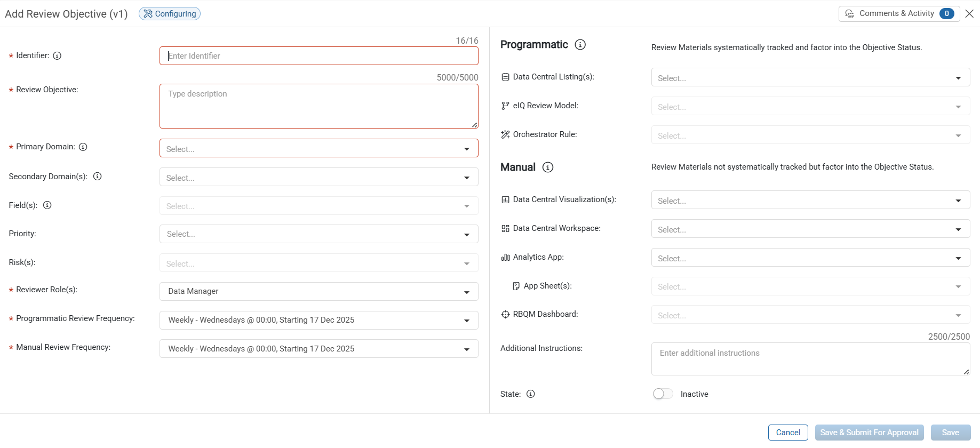Click the Comments & Activity chat icon
Viewport: 980px width, 448px height.
850,14
